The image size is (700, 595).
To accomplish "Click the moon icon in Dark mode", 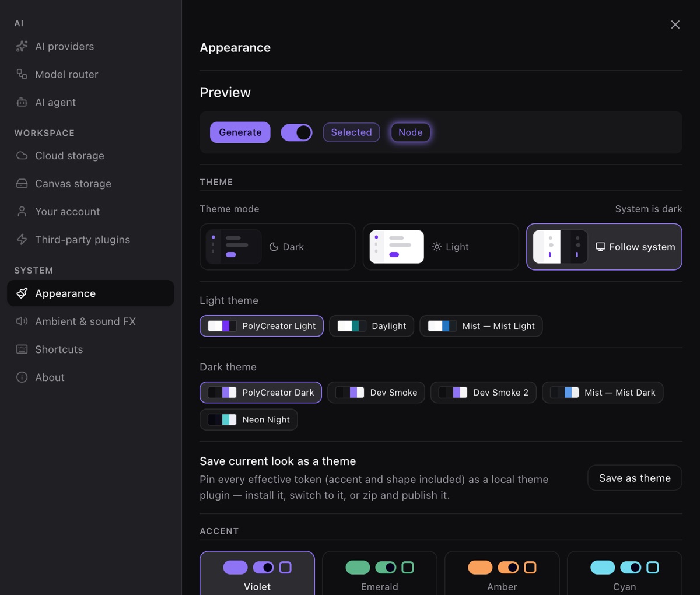I will coord(274,247).
